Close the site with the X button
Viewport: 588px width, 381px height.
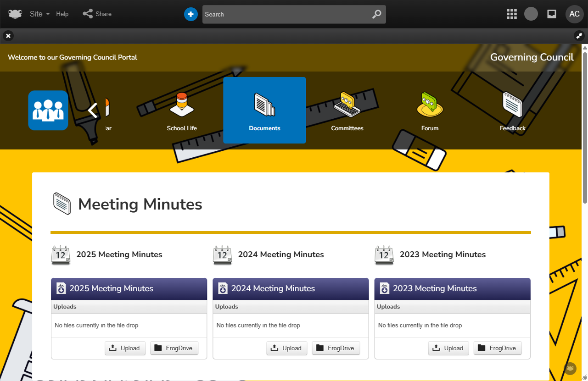8,36
